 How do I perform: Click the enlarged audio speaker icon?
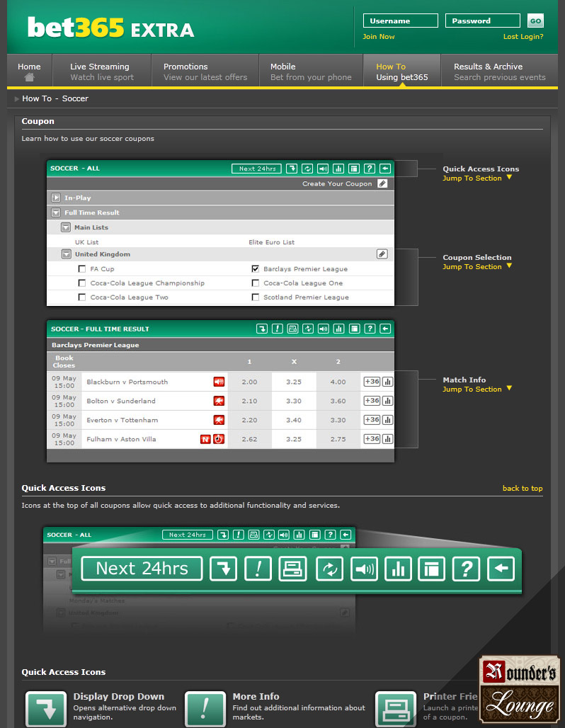pyautogui.click(x=364, y=569)
